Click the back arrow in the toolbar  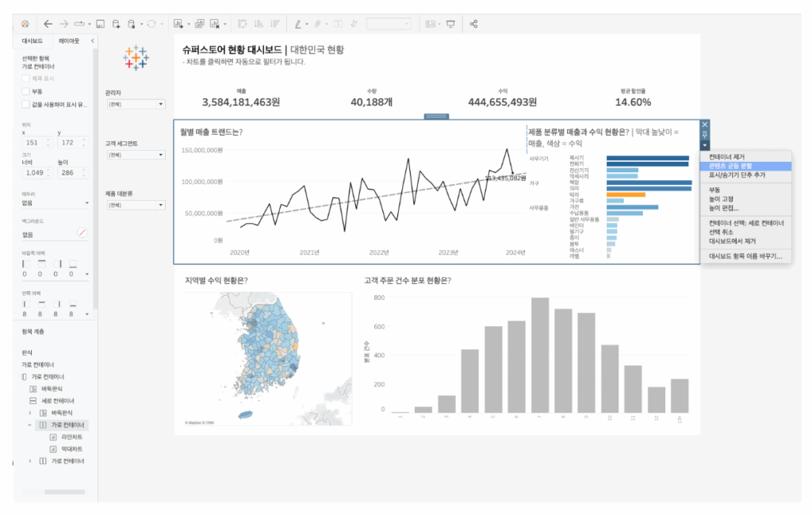pos(48,24)
